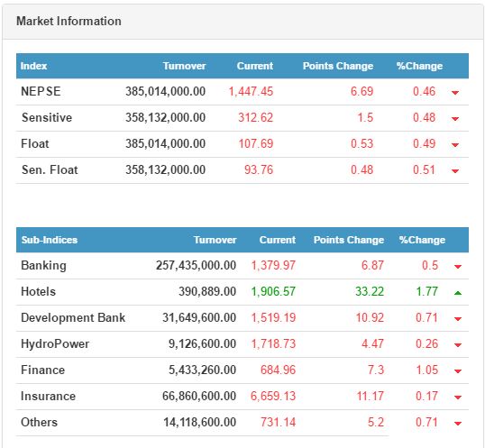Select the Others sub-index name
The width and height of the screenshot is (485, 448).
(39, 423)
